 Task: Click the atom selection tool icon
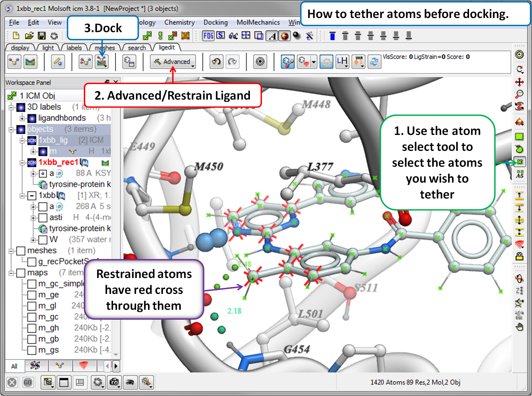click(519, 162)
